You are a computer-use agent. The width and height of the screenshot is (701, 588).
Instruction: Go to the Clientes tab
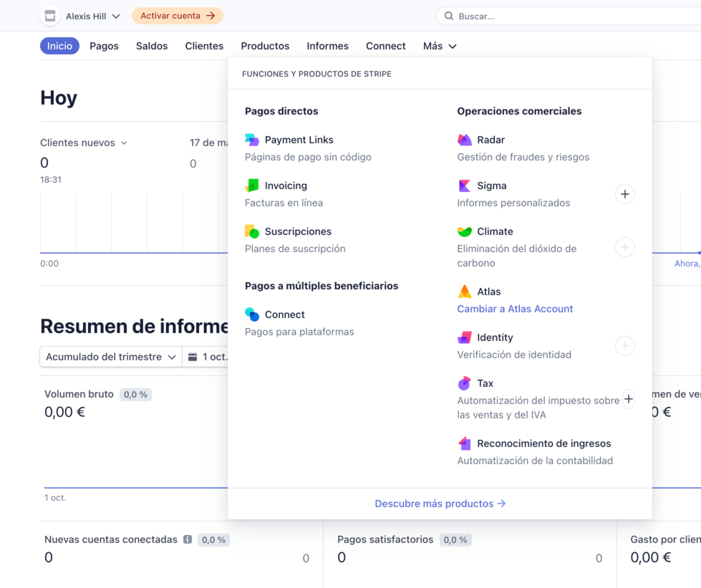pyautogui.click(x=204, y=46)
